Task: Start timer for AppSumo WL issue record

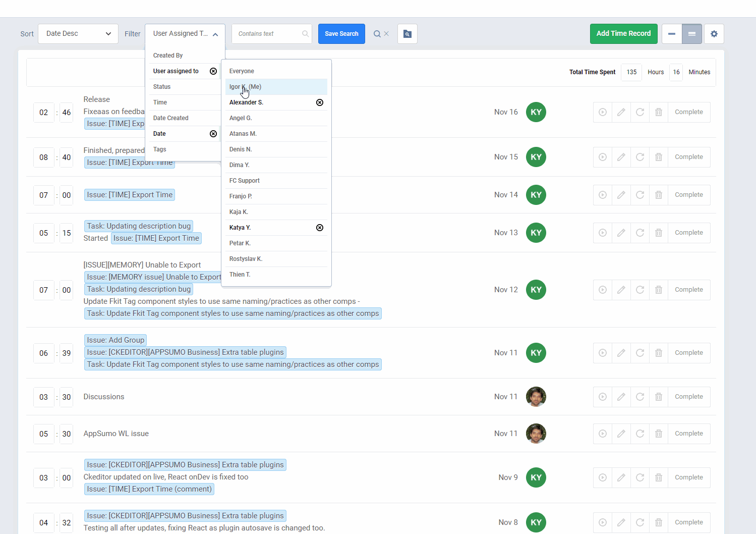Action: [x=603, y=434]
